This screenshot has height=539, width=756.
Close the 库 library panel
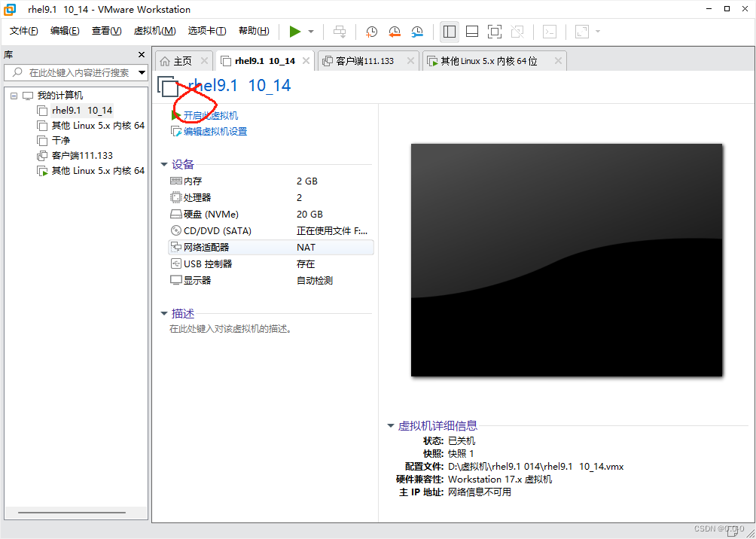click(x=142, y=54)
